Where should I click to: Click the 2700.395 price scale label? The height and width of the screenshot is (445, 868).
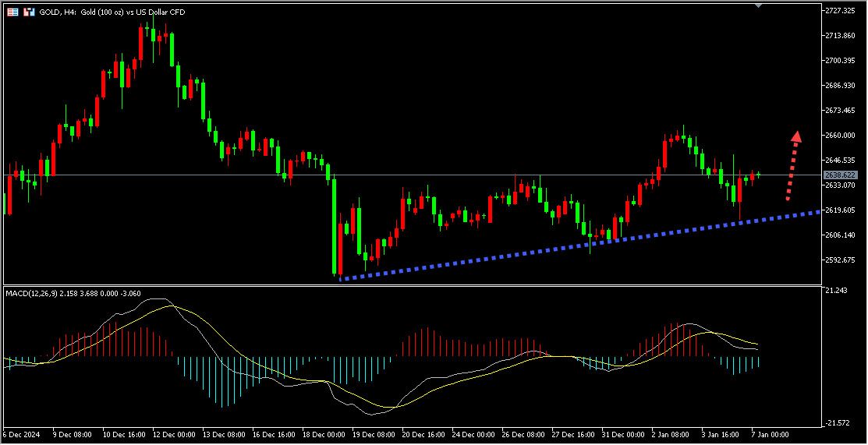tap(841, 61)
